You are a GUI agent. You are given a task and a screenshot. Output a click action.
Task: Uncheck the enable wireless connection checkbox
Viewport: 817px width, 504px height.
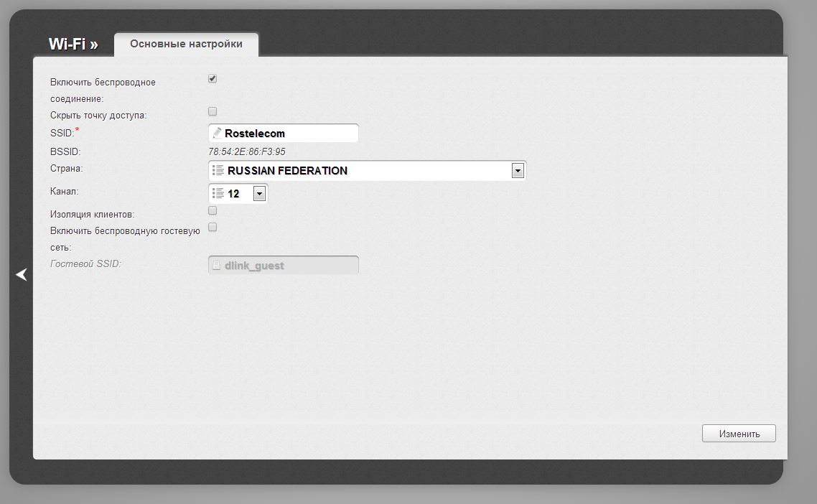point(213,79)
